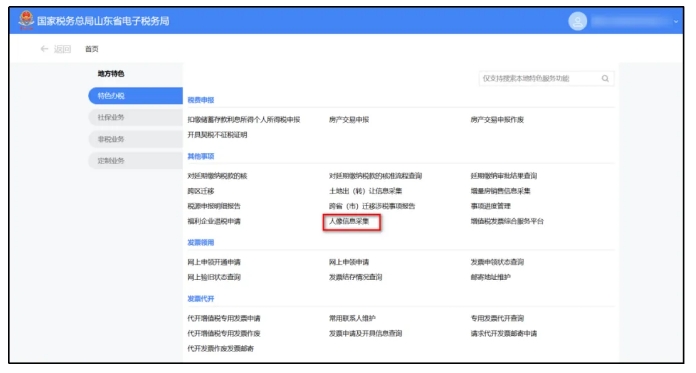Open 代开增值税专用发票作废

point(224,333)
